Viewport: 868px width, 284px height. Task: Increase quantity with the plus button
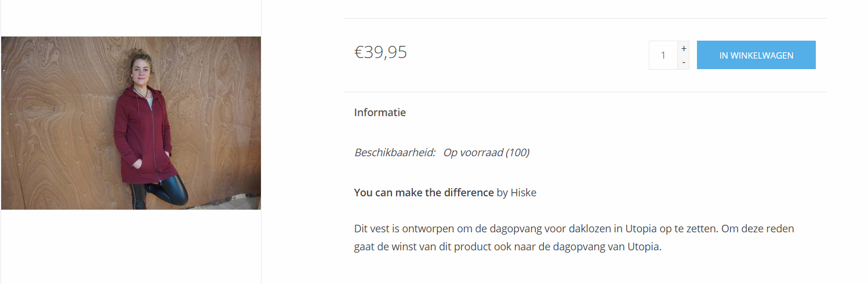pyautogui.click(x=684, y=49)
